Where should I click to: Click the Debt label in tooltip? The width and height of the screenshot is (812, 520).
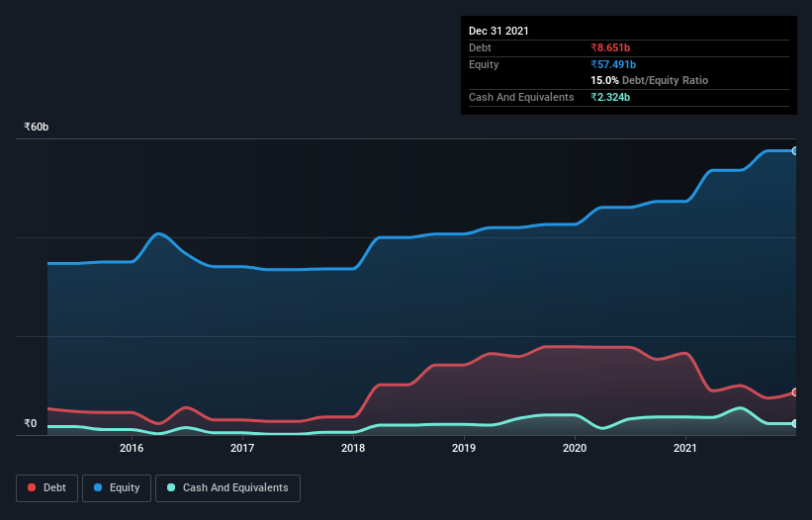[x=480, y=48]
